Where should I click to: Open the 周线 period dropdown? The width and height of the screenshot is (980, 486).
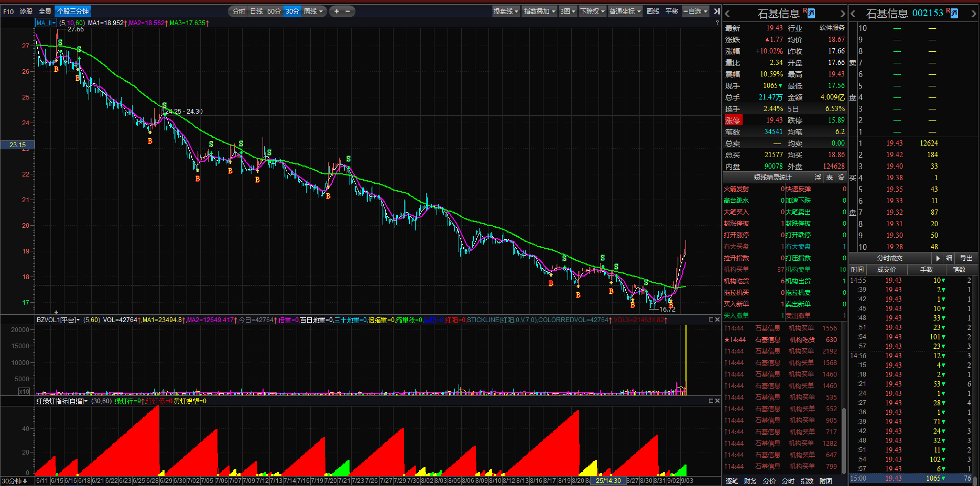point(314,11)
